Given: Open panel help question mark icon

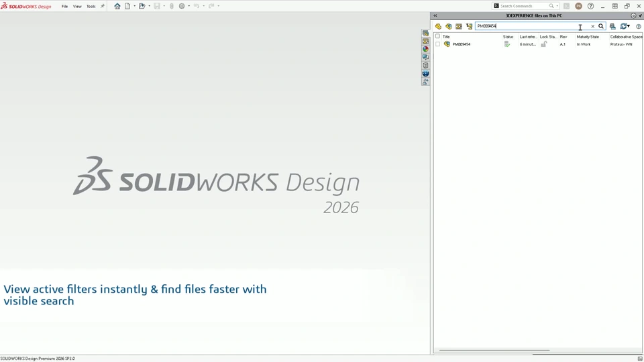Looking at the screenshot, I should click(638, 26).
